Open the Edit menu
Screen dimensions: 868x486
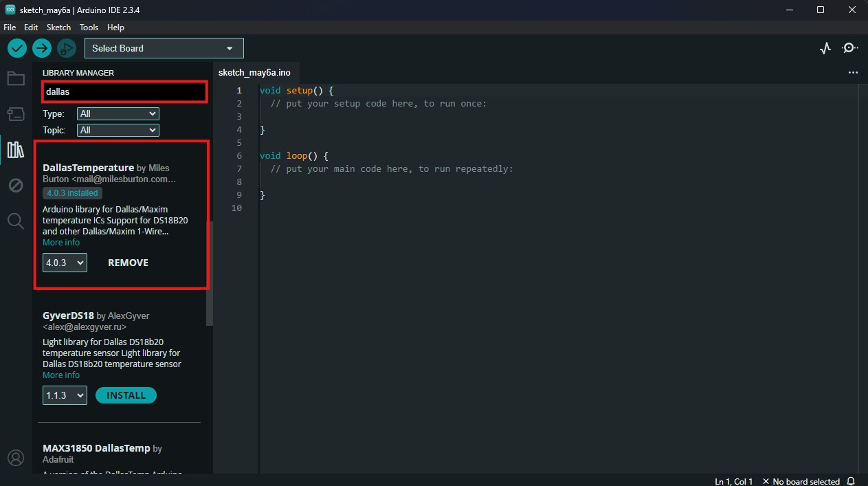pyautogui.click(x=31, y=27)
